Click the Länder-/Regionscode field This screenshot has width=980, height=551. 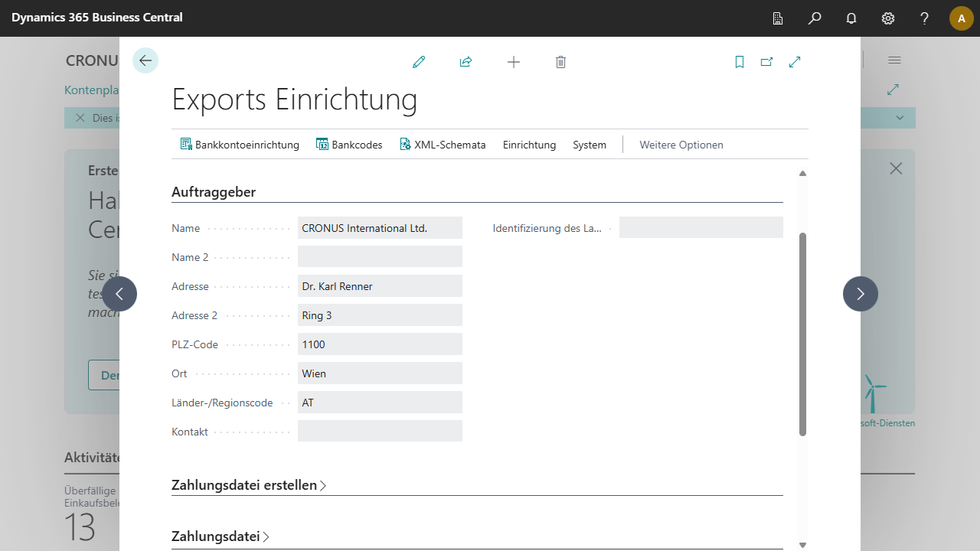tap(380, 403)
